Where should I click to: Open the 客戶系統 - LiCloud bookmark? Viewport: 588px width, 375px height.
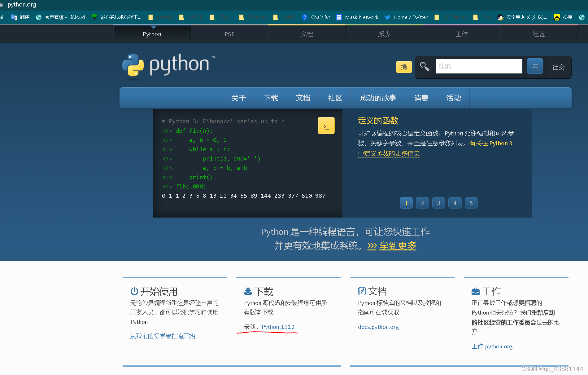pyautogui.click(x=60, y=17)
